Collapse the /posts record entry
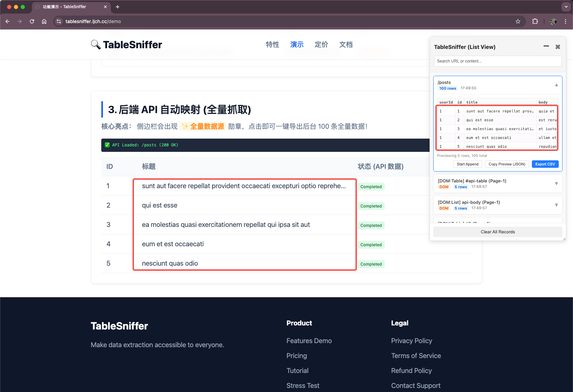 [556, 85]
